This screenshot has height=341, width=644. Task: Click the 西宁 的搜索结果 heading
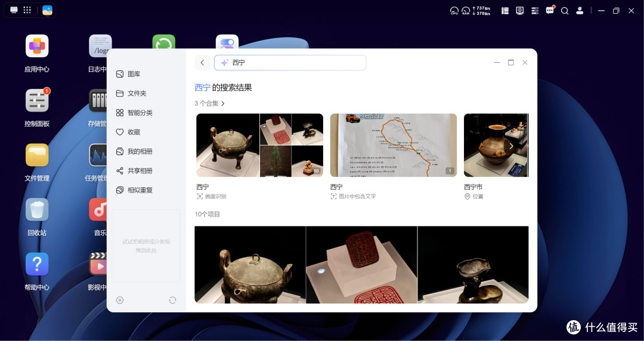click(223, 88)
